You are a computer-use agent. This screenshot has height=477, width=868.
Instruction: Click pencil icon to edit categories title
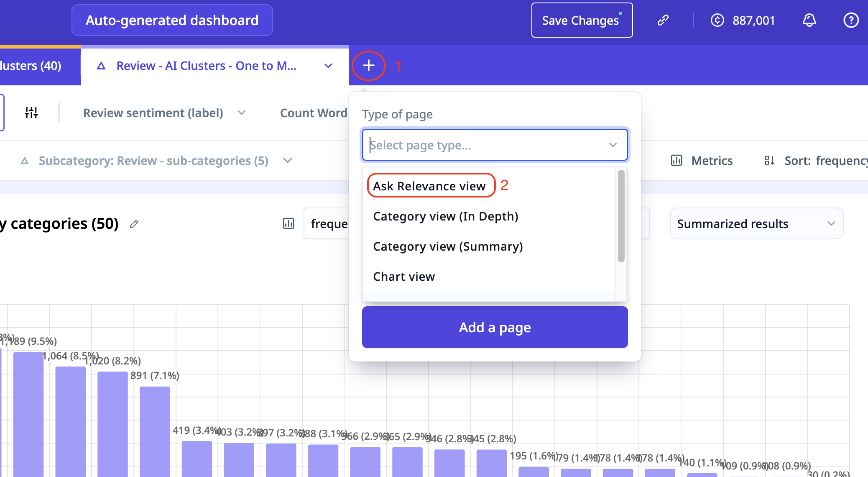point(134,224)
